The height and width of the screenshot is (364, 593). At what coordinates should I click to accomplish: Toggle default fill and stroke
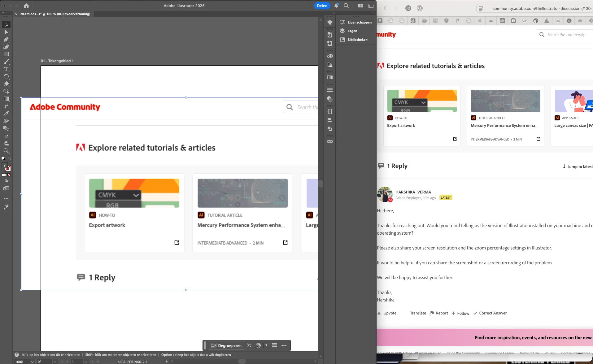[3, 158]
